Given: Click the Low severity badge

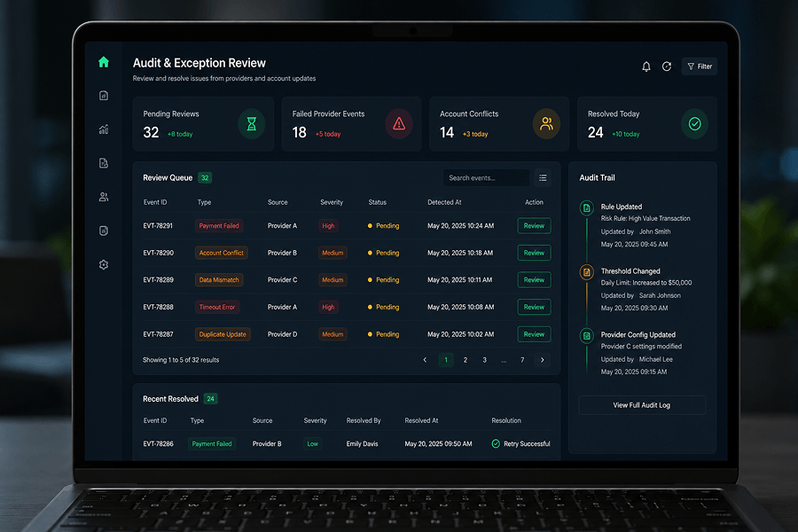Looking at the screenshot, I should pyautogui.click(x=312, y=444).
